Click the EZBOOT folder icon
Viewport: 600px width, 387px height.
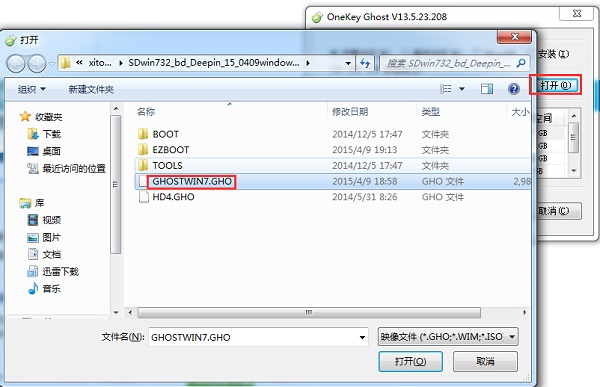143,149
